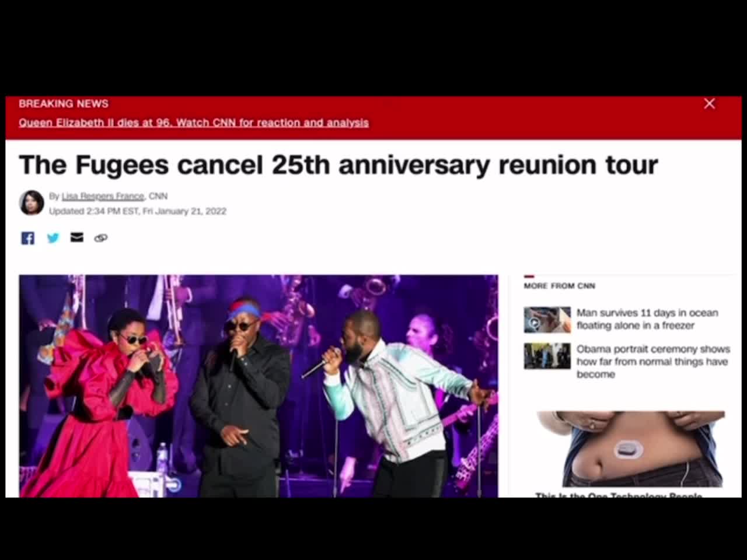Click the Fugees concert main photo
Screen dimensions: 747x560
click(x=259, y=386)
